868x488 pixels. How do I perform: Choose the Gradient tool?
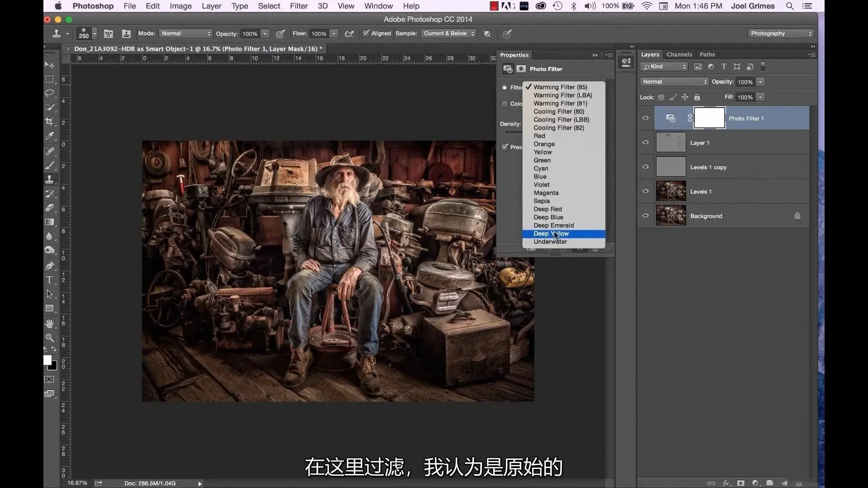click(x=49, y=222)
